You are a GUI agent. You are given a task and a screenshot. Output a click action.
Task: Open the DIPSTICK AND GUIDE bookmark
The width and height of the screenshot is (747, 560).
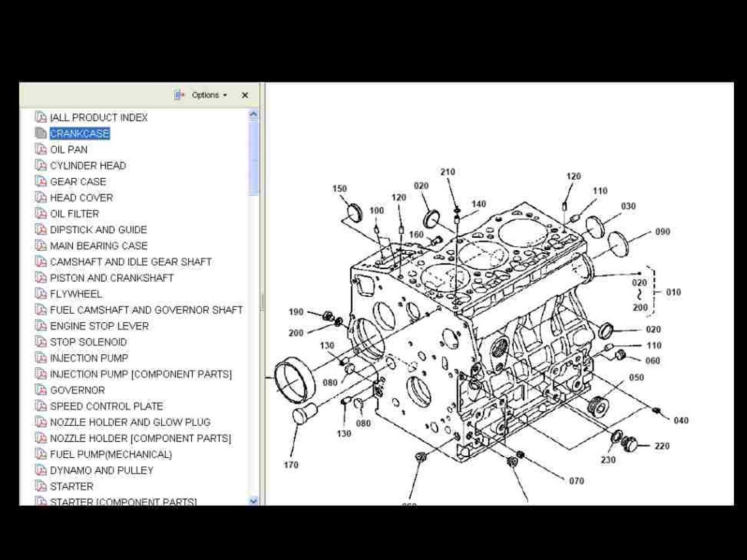click(97, 229)
